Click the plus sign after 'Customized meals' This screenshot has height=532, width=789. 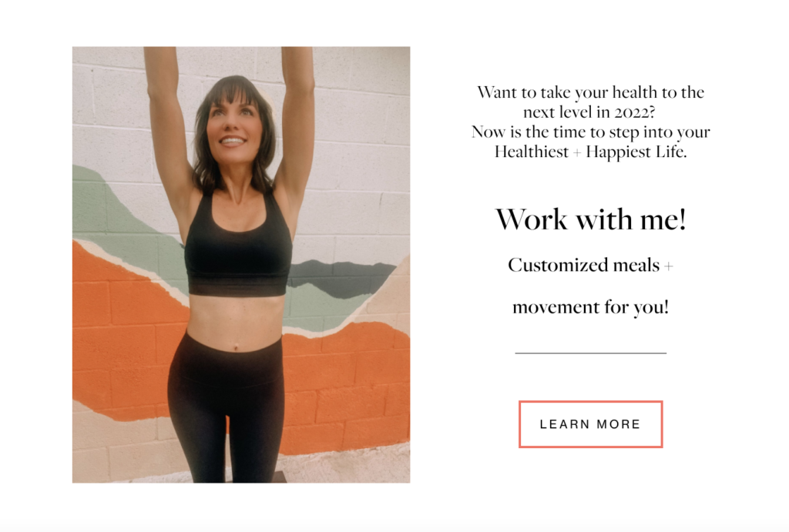coord(668,266)
